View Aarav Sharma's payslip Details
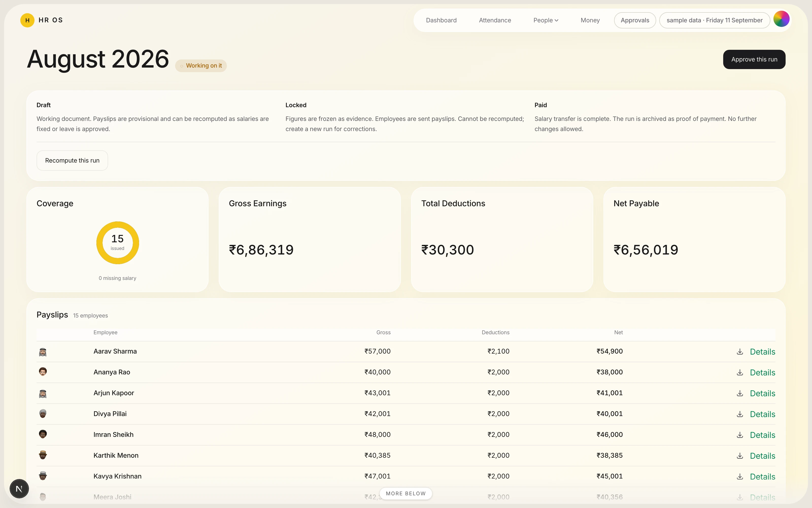Viewport: 812px width, 508px height. tap(762, 352)
